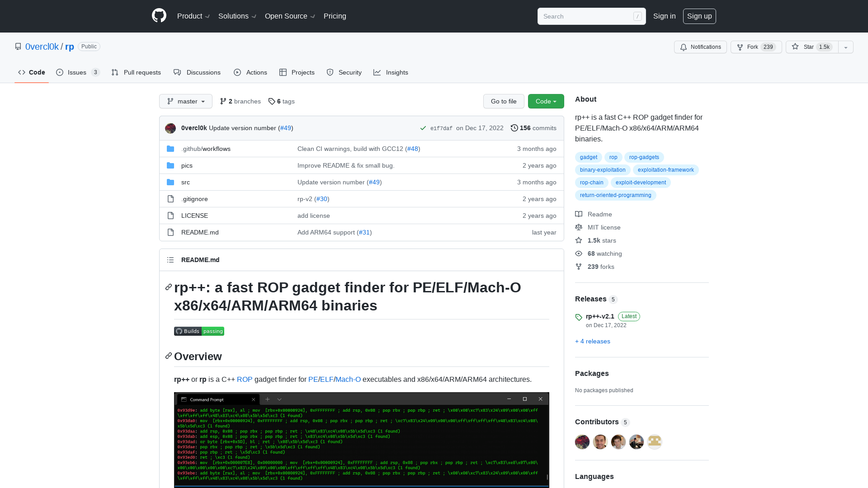The height and width of the screenshot is (488, 868).
Task: View the 1.5k stars link
Action: (x=595, y=240)
